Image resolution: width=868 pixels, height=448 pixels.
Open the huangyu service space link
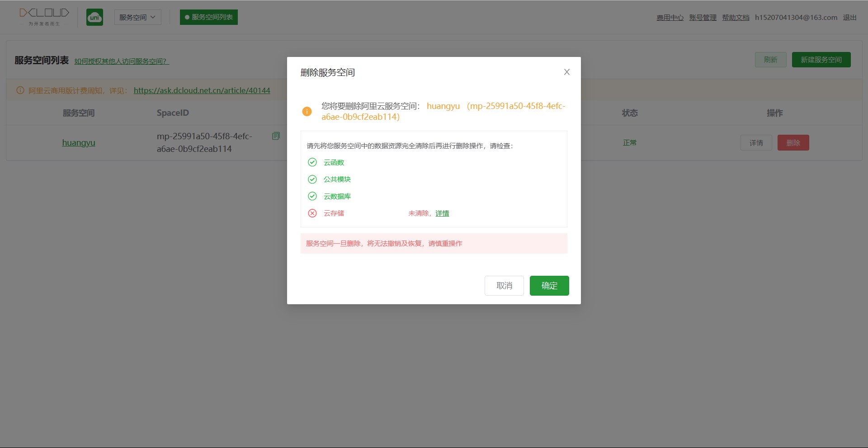tap(79, 142)
